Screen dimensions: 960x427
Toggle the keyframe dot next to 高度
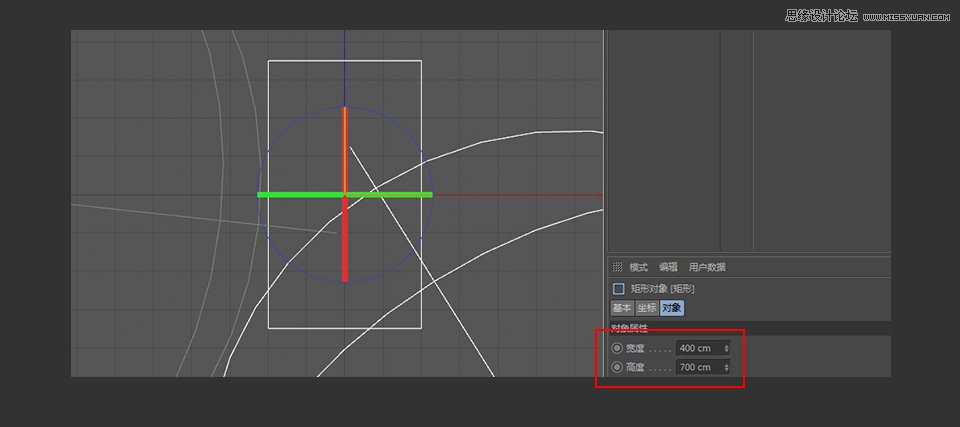617,367
